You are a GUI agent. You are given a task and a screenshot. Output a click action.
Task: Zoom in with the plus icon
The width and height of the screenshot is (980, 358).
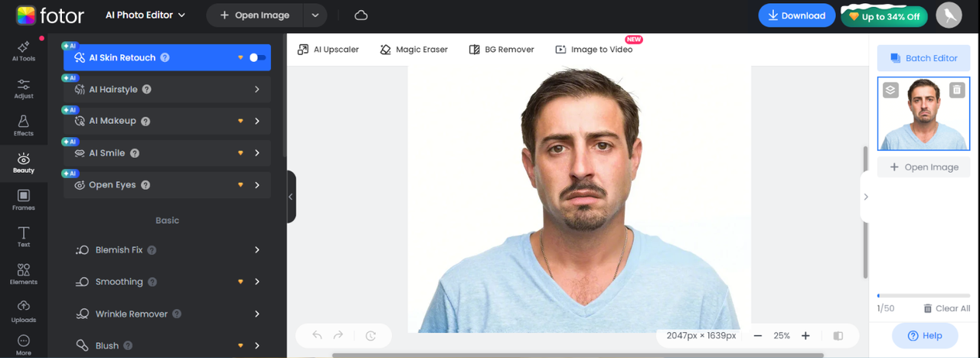coord(805,335)
